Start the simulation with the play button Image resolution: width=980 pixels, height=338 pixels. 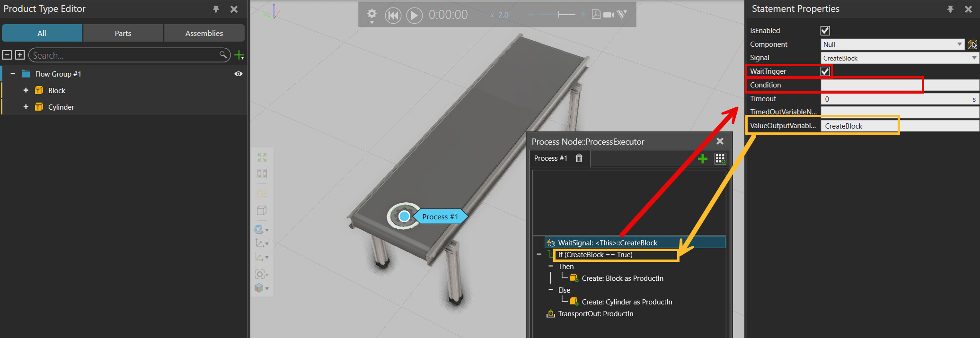coord(414,15)
